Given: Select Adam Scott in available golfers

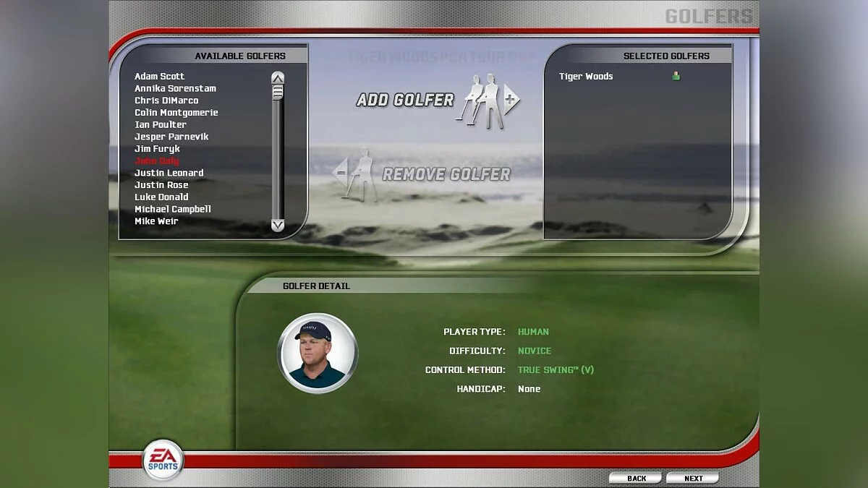Looking at the screenshot, I should (159, 76).
